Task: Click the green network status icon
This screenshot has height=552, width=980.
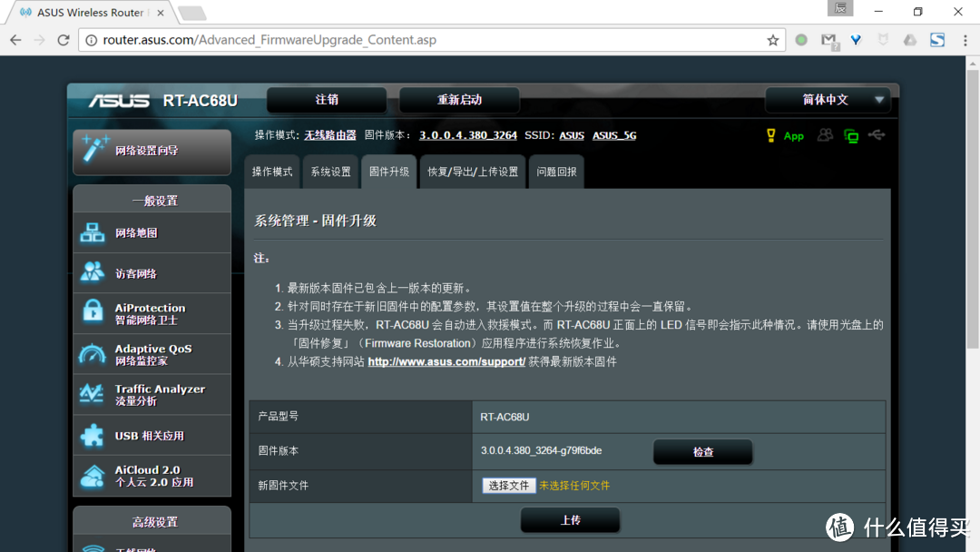Action: click(x=850, y=135)
